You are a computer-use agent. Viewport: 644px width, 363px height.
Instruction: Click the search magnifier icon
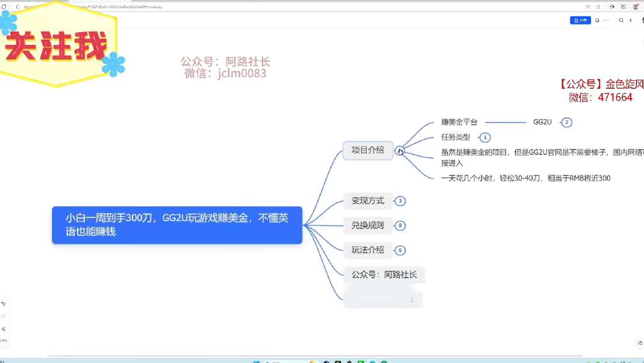pos(621,20)
